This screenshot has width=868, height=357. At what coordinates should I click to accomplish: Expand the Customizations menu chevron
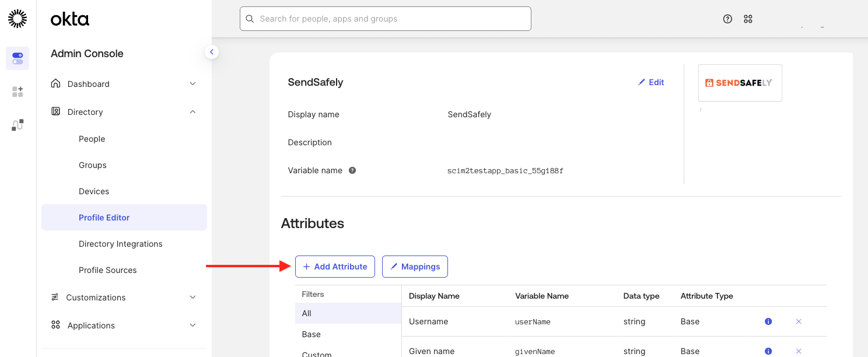click(x=192, y=297)
